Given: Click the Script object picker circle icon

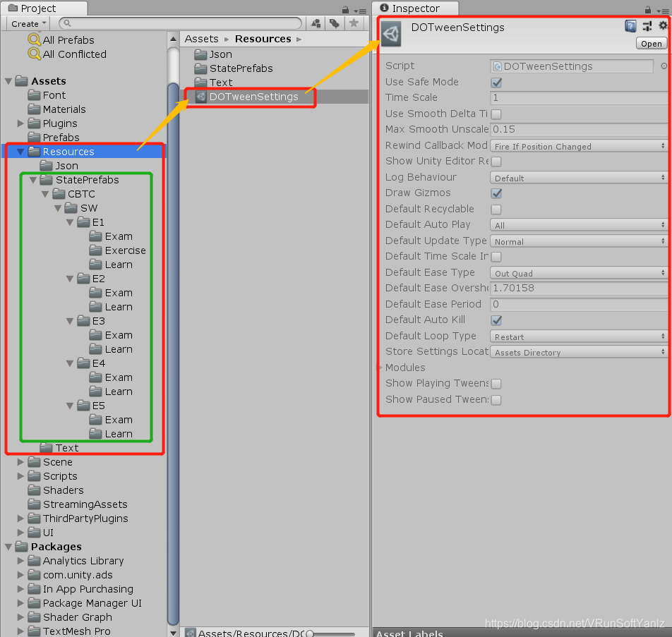Looking at the screenshot, I should coord(664,66).
